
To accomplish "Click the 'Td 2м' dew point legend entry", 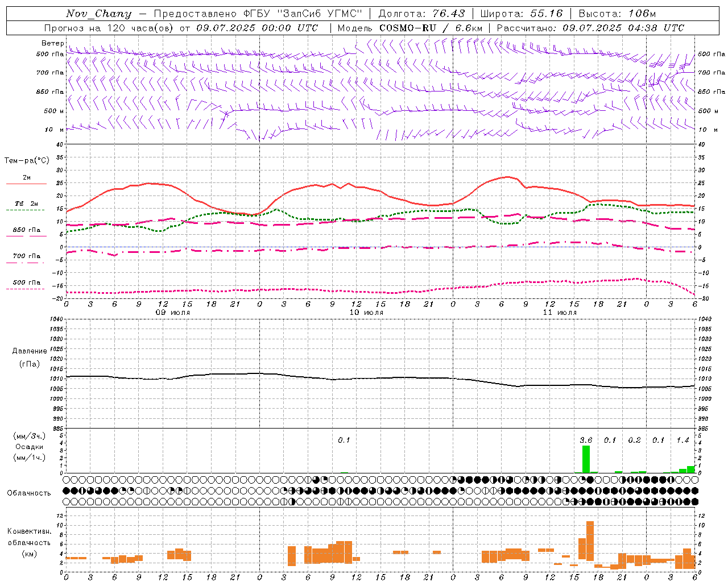I will click(x=27, y=203).
